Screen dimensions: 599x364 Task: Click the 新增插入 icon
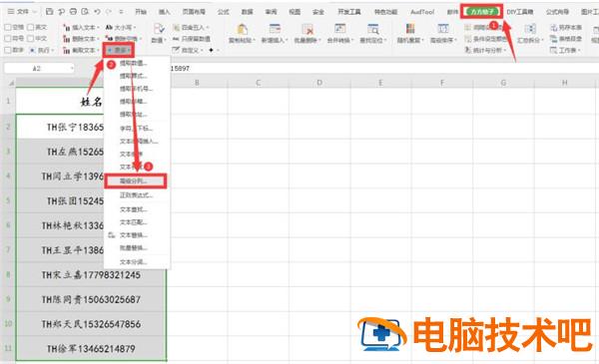click(275, 29)
